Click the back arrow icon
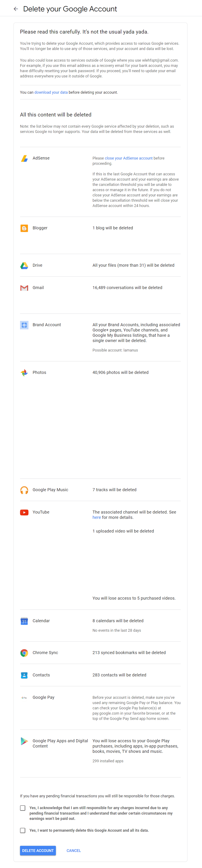The image size is (202, 868). click(x=16, y=9)
